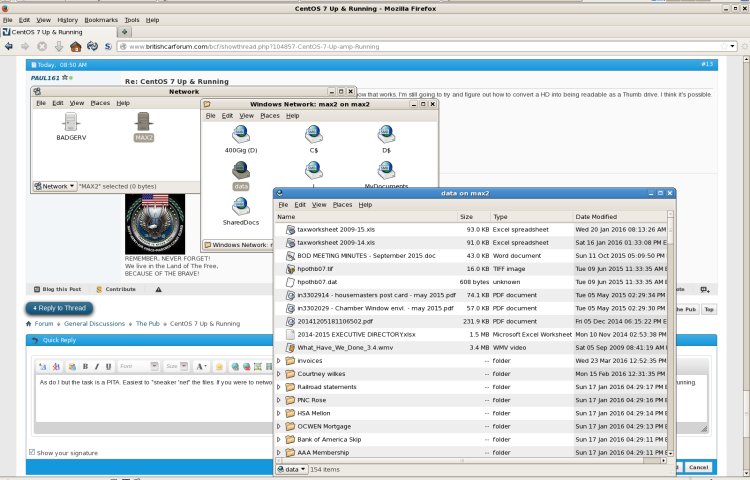Open BADGERV server in Network window
Viewport: 750px width, 480px height.
tap(71, 127)
